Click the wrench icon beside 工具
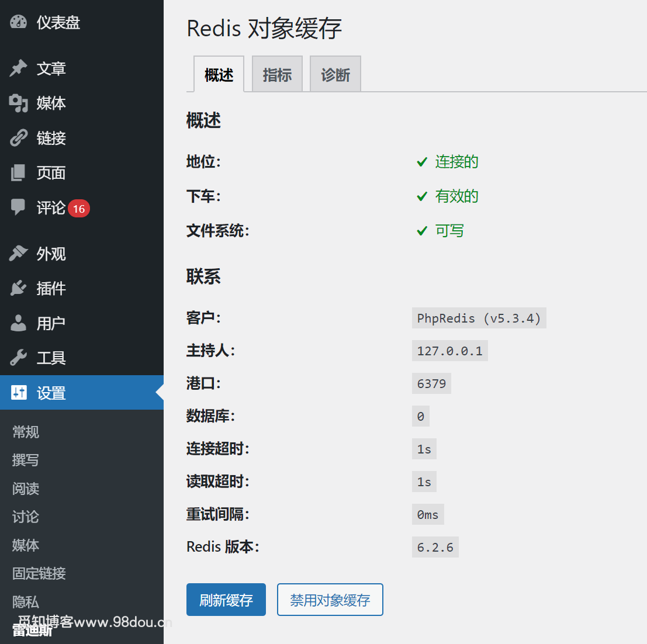Viewport: 647px width, 644px height. pyautogui.click(x=18, y=358)
